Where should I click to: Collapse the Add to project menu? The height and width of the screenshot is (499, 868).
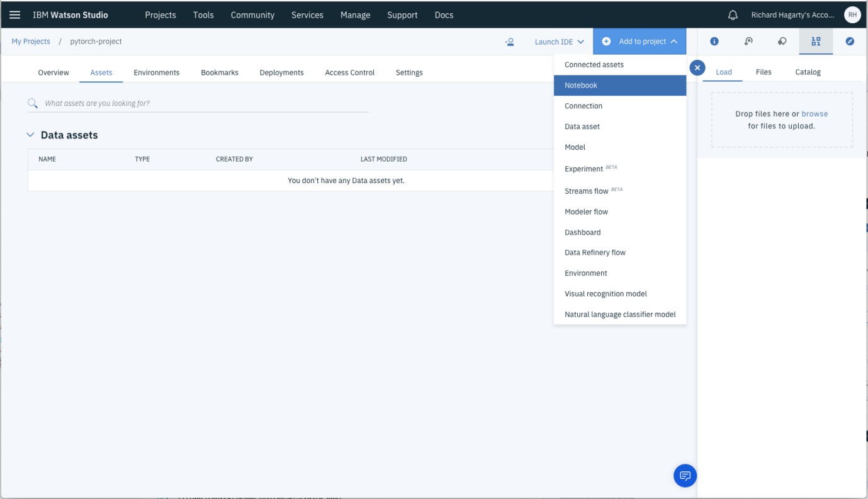click(640, 40)
